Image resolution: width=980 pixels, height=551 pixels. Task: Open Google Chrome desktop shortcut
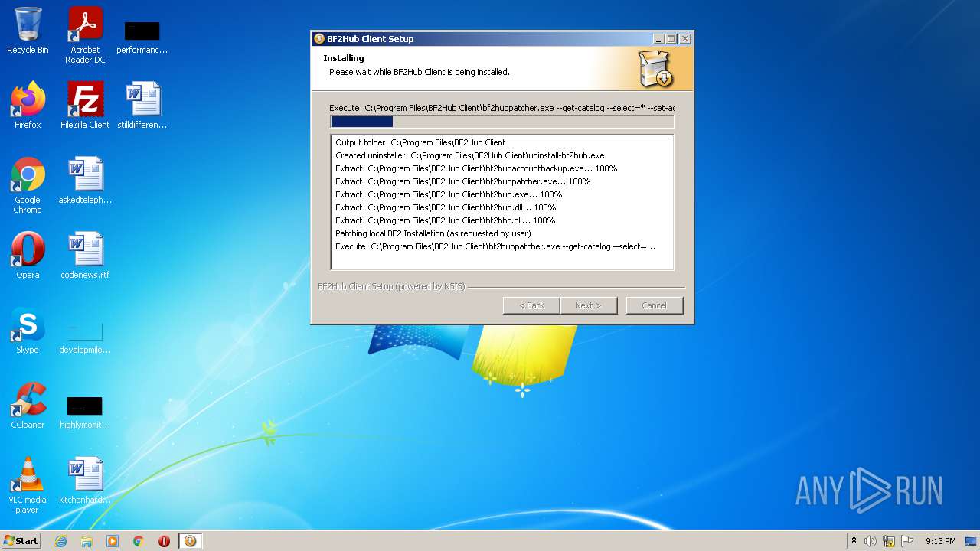pyautogui.click(x=28, y=185)
